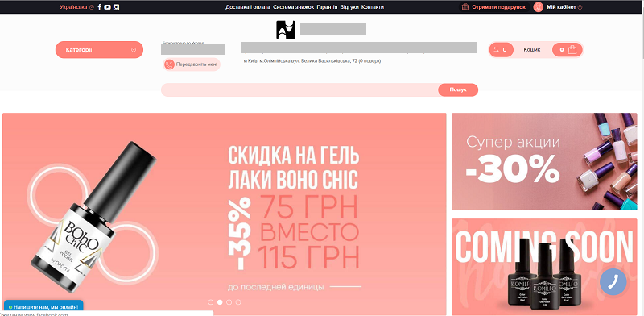Click the gift box icon
This screenshot has width=644, height=316.
[465, 7]
